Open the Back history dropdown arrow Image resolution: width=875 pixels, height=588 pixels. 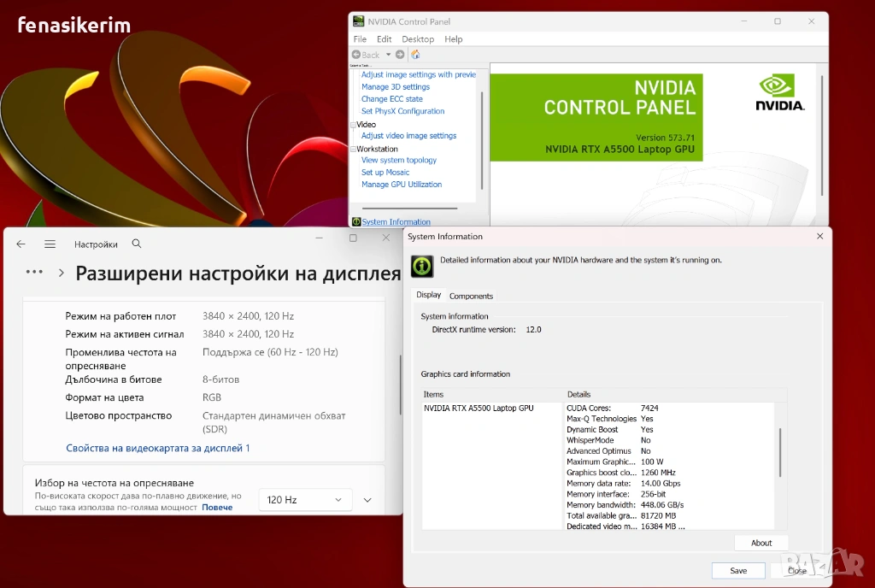click(388, 55)
